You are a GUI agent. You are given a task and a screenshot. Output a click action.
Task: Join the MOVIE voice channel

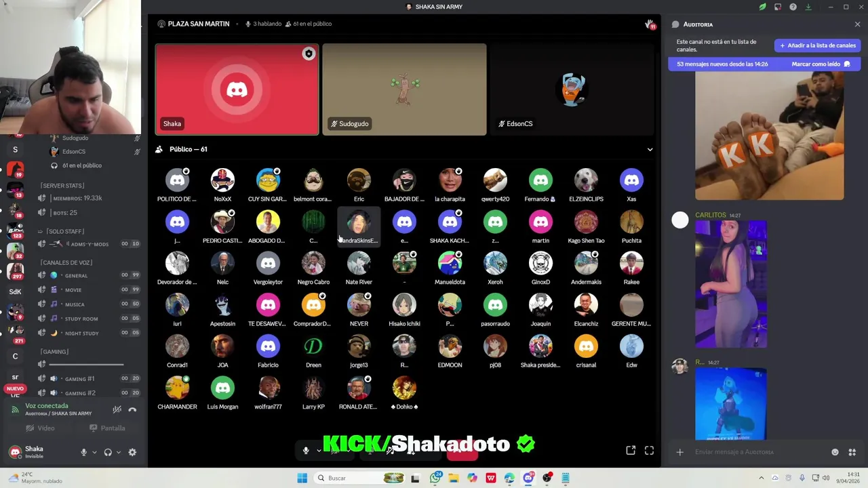[x=90, y=289]
